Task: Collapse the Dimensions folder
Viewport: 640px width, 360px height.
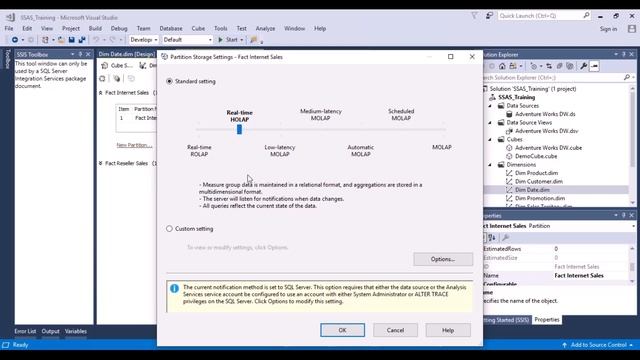Action: click(x=490, y=165)
